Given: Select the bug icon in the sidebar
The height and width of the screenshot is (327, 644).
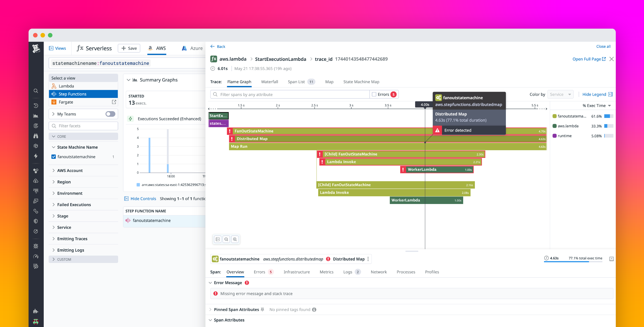Looking at the screenshot, I should pos(36,246).
